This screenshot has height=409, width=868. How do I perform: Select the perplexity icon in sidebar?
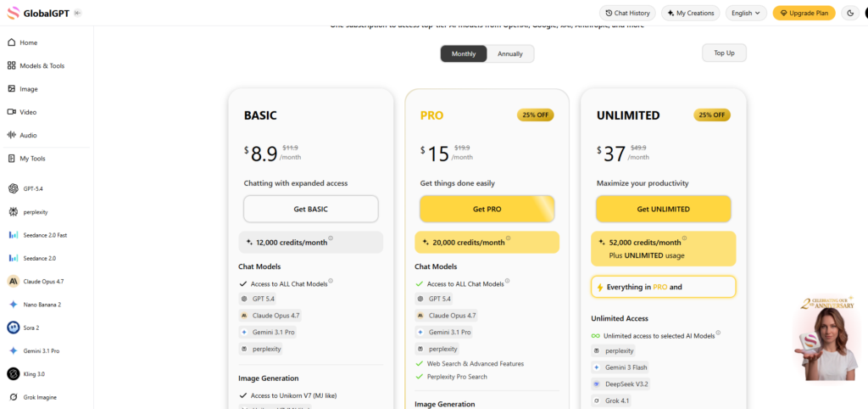click(14, 212)
